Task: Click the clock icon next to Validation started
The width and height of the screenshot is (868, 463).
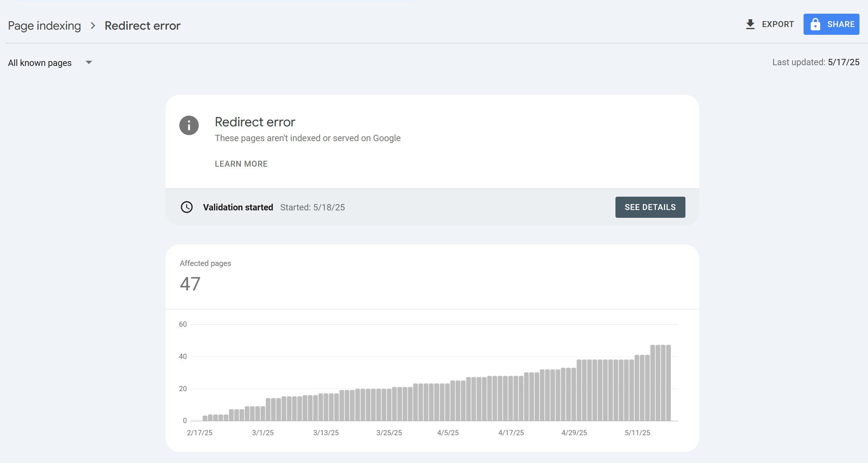Action: pos(187,207)
